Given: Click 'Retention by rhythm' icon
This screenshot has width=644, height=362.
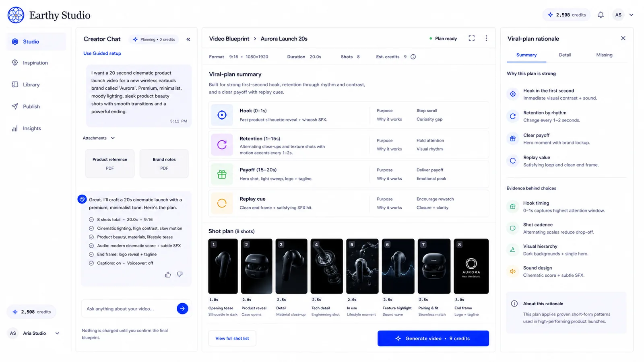Looking at the screenshot, I should 513,116.
